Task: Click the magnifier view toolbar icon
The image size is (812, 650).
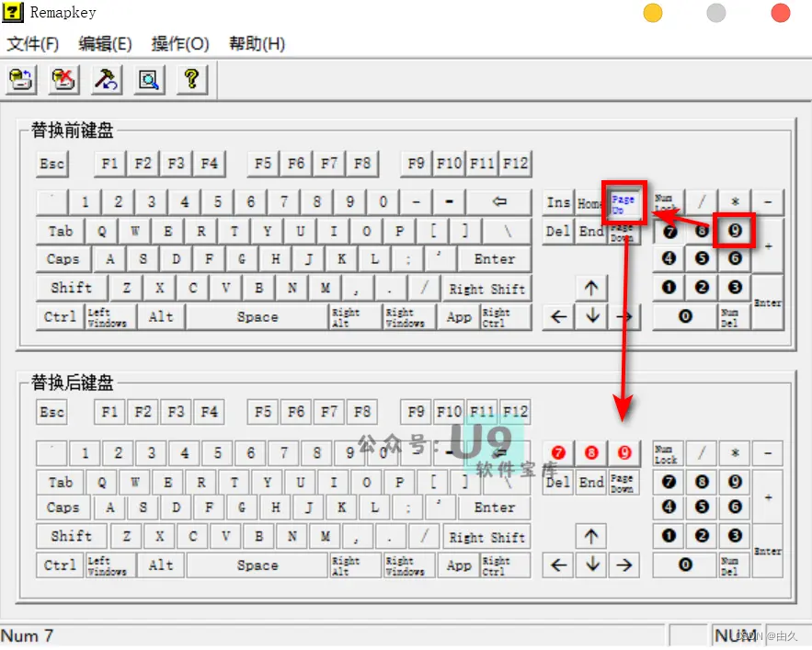Action: click(x=149, y=80)
